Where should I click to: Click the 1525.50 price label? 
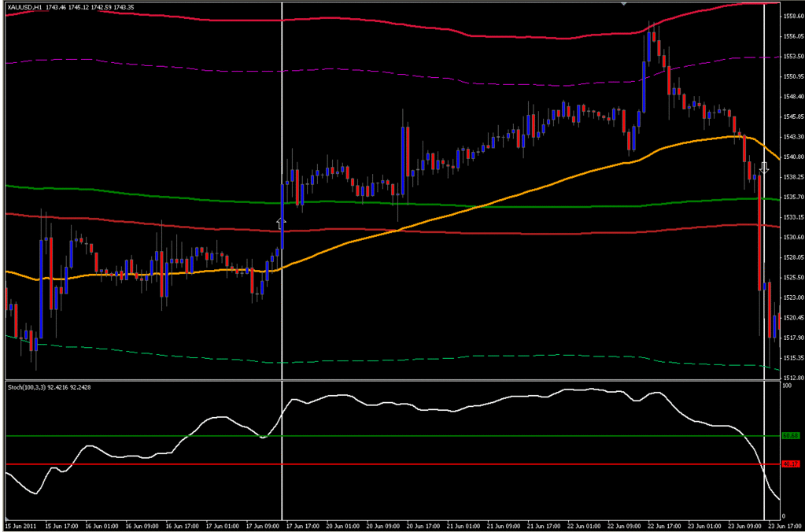pos(792,277)
